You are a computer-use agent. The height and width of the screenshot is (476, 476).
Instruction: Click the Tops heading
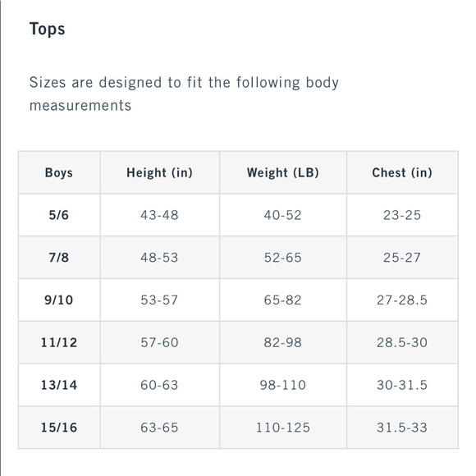click(x=47, y=30)
